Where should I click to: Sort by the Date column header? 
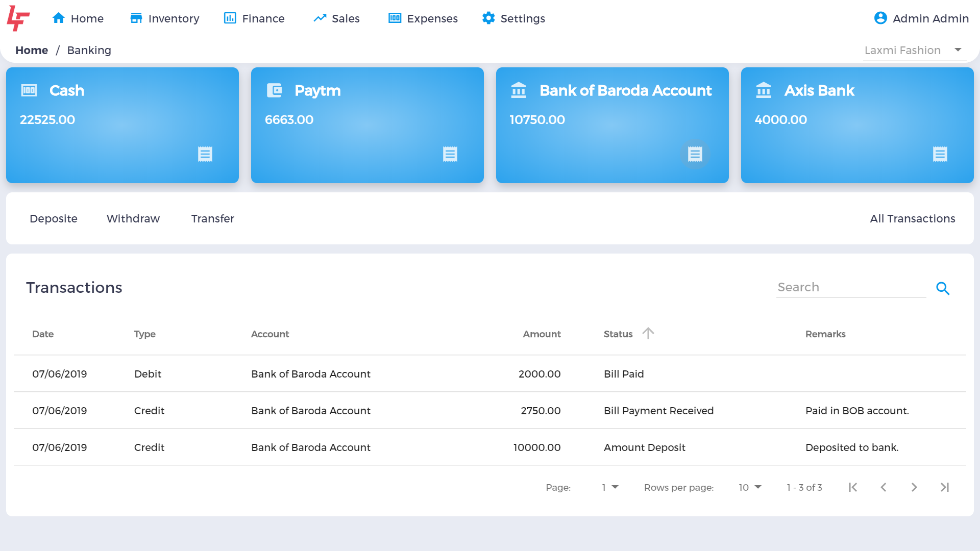tap(43, 334)
